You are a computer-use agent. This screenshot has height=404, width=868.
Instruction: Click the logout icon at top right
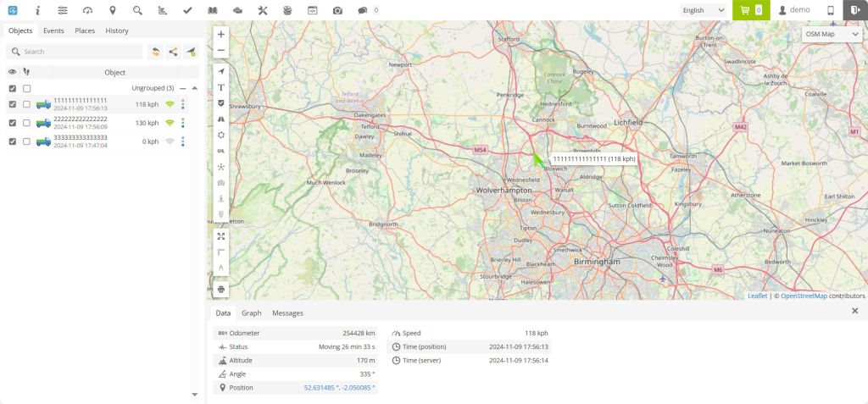pyautogui.click(x=854, y=10)
